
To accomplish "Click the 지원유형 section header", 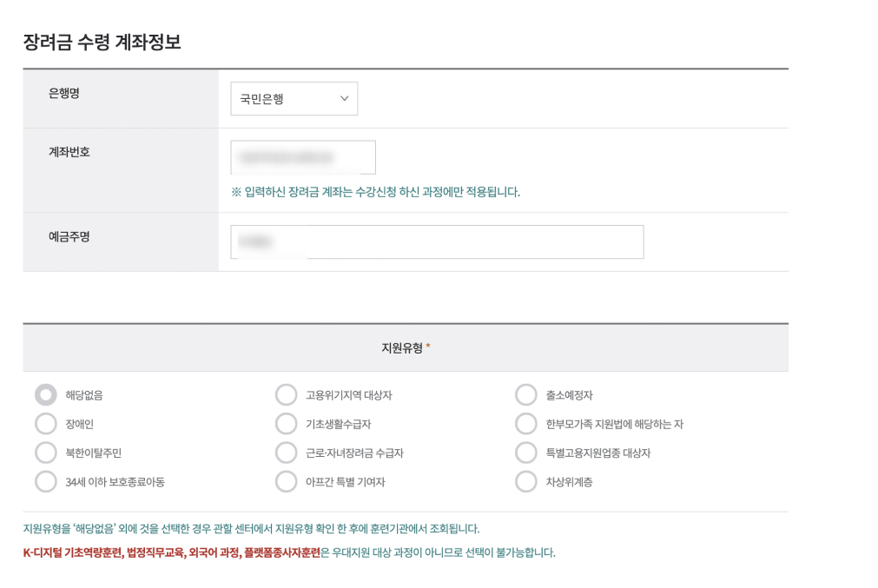I will coord(404,346).
